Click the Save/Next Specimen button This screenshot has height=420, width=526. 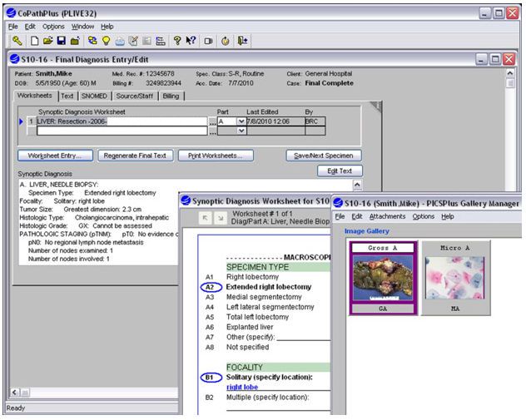323,156
